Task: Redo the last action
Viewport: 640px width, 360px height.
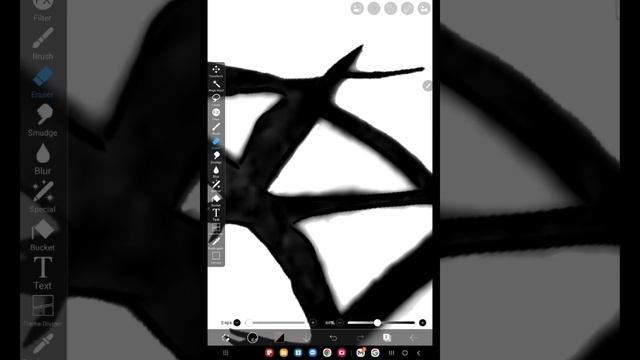Action: [360, 338]
